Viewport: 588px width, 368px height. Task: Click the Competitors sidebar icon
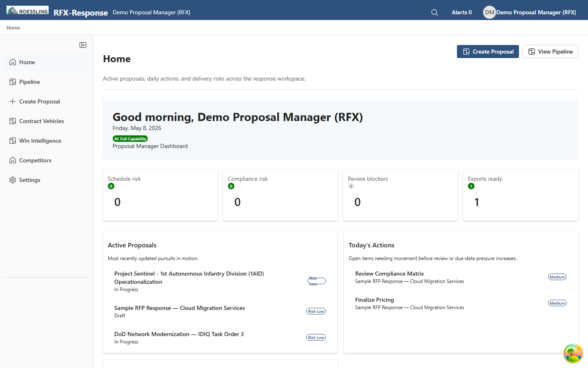[13, 160]
